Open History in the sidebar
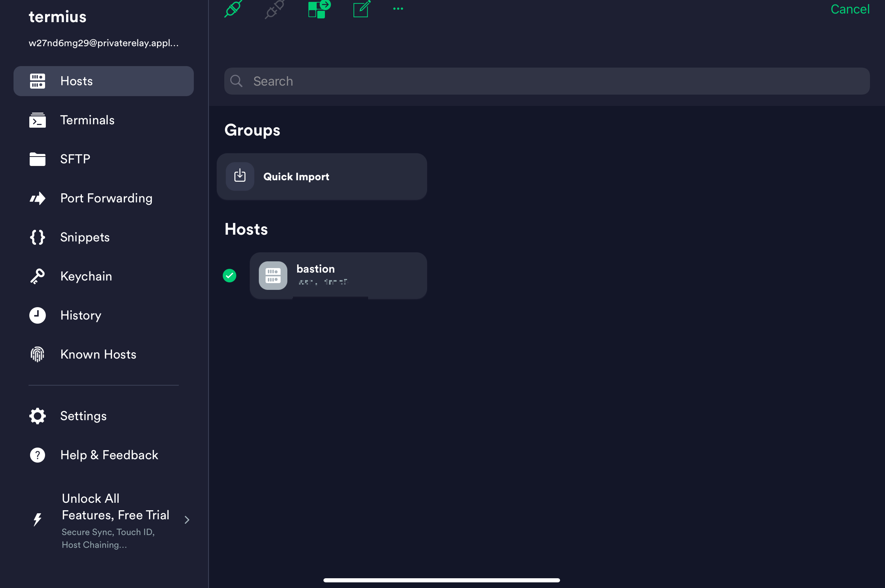Screen dimensions: 885x588 pyautogui.click(x=104, y=315)
